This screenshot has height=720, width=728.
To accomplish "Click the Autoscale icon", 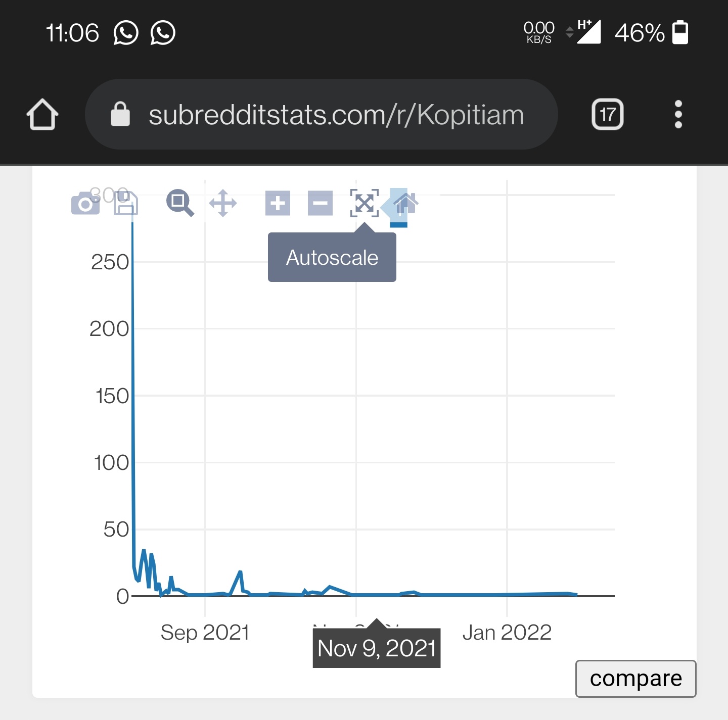I will (x=365, y=203).
